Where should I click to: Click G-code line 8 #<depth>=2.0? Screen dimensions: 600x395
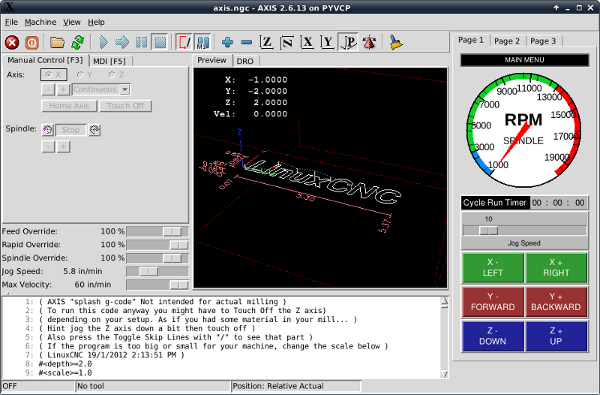click(65, 364)
